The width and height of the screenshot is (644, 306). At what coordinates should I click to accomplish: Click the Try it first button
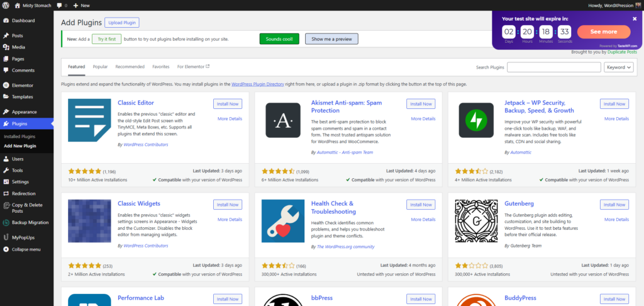pos(107,39)
